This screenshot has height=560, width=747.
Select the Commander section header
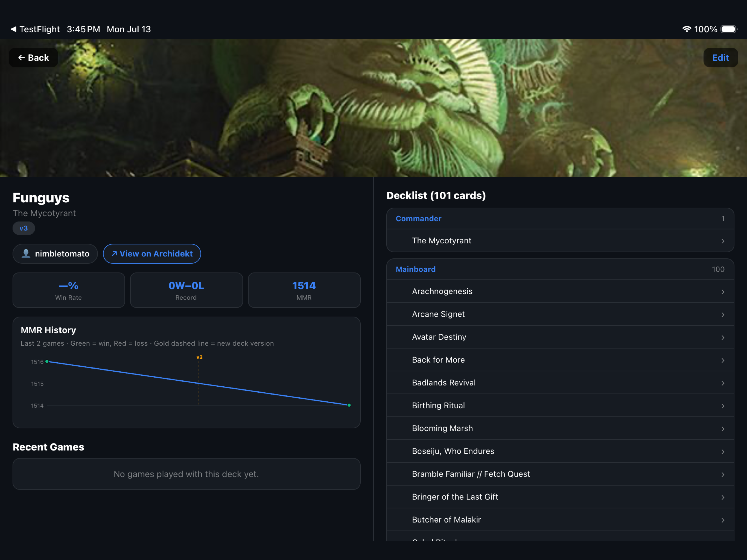(x=560, y=219)
